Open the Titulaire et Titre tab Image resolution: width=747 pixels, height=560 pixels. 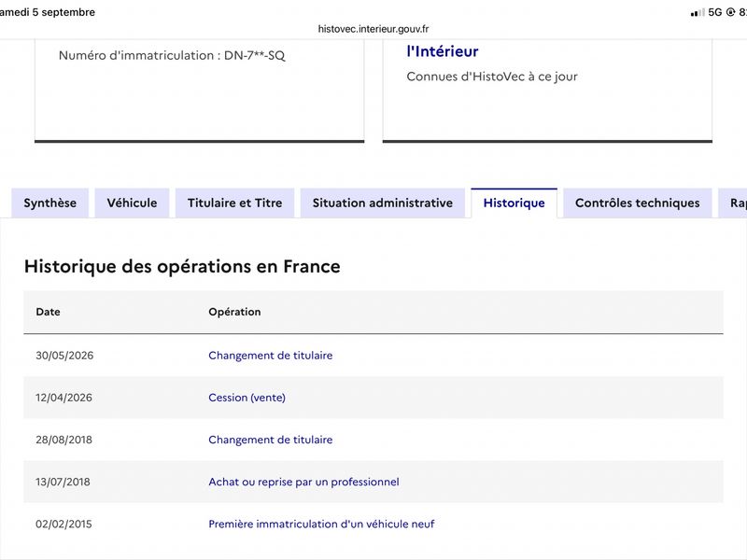[x=235, y=203]
